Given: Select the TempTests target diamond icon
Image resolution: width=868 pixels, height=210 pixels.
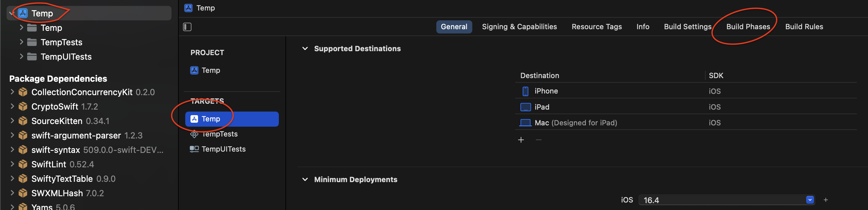Looking at the screenshot, I should [194, 134].
